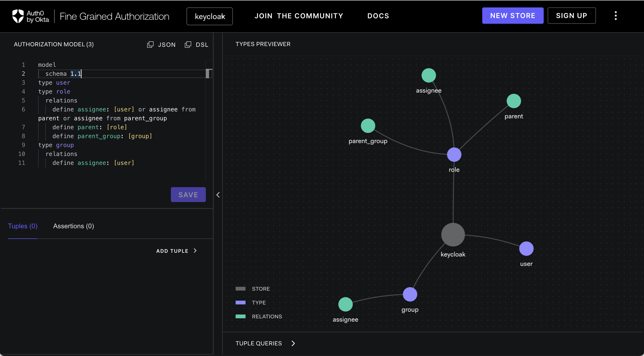Screen dimensions: 644x356
Task: Click 'type role' code line
Action: point(54,91)
